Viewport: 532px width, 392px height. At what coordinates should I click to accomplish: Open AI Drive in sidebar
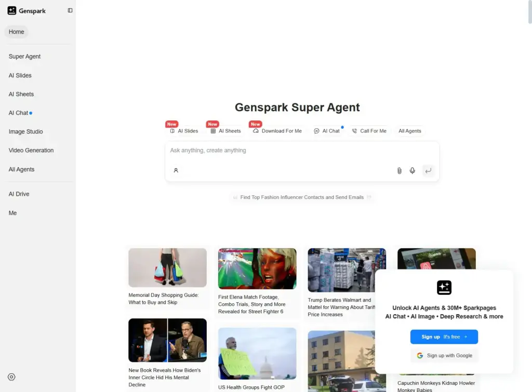[19, 194]
